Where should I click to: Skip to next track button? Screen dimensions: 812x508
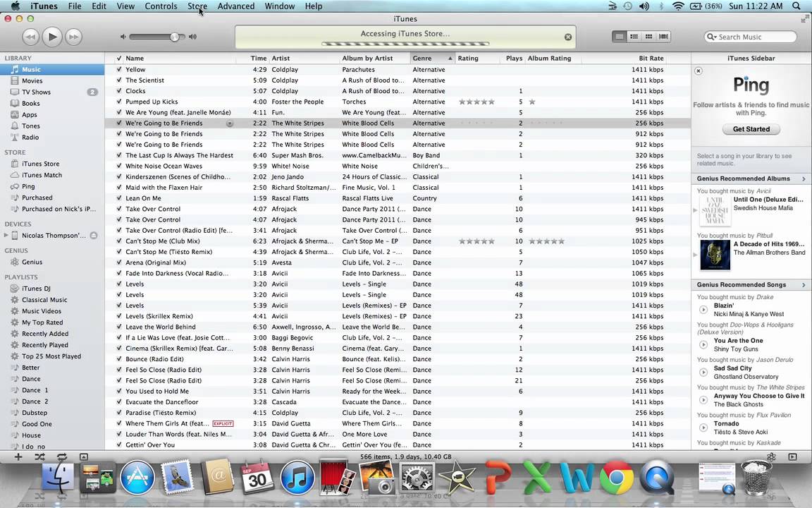click(74, 37)
